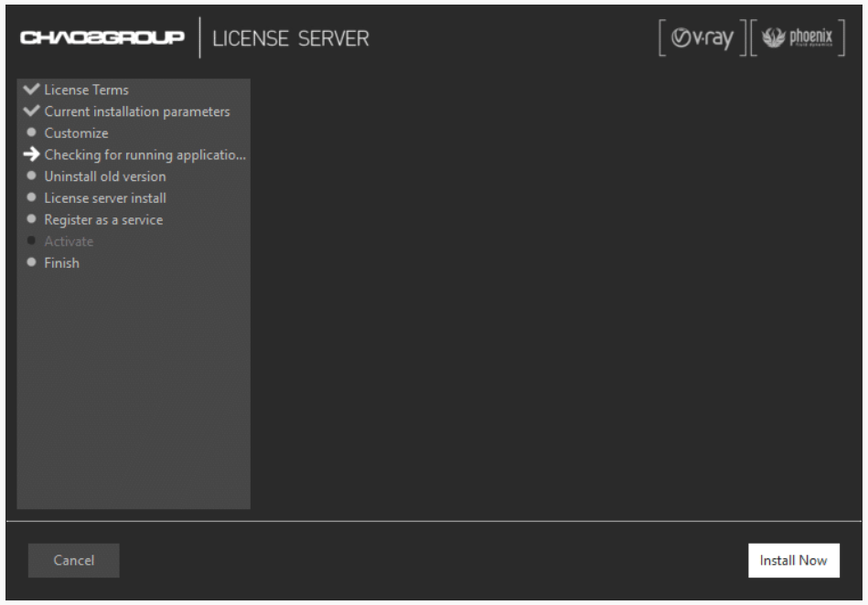Select Checking for running applications step
The height and width of the screenshot is (605, 868).
pyautogui.click(x=145, y=154)
